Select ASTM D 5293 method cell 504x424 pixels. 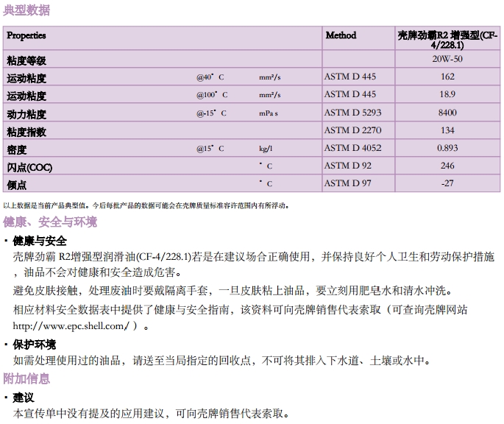point(352,113)
